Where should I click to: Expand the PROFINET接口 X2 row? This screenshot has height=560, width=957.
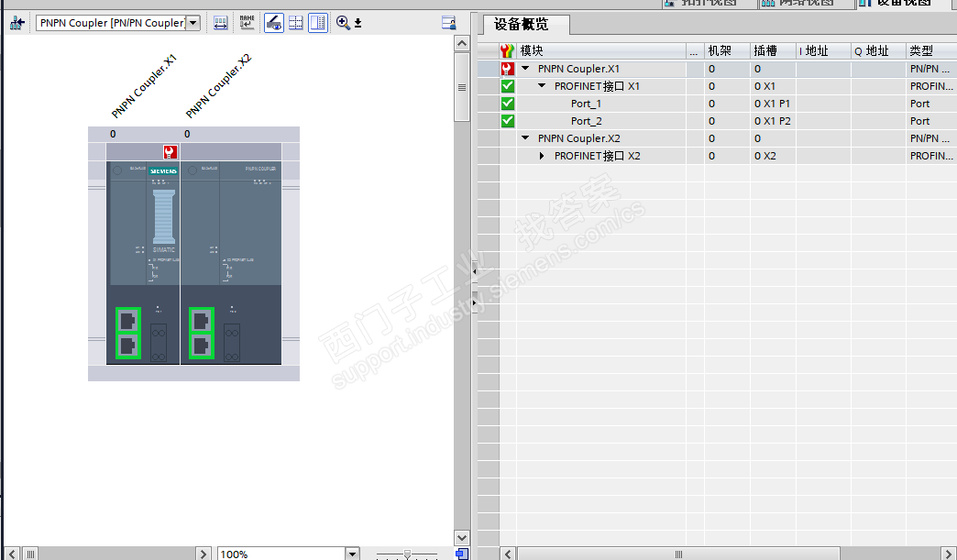542,156
